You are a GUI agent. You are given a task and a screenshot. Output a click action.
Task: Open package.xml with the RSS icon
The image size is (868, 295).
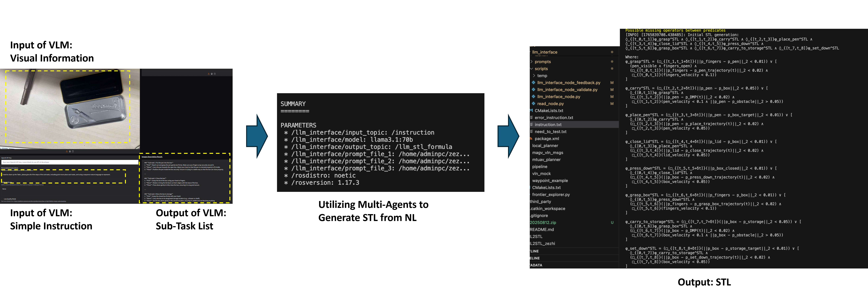[x=547, y=139]
